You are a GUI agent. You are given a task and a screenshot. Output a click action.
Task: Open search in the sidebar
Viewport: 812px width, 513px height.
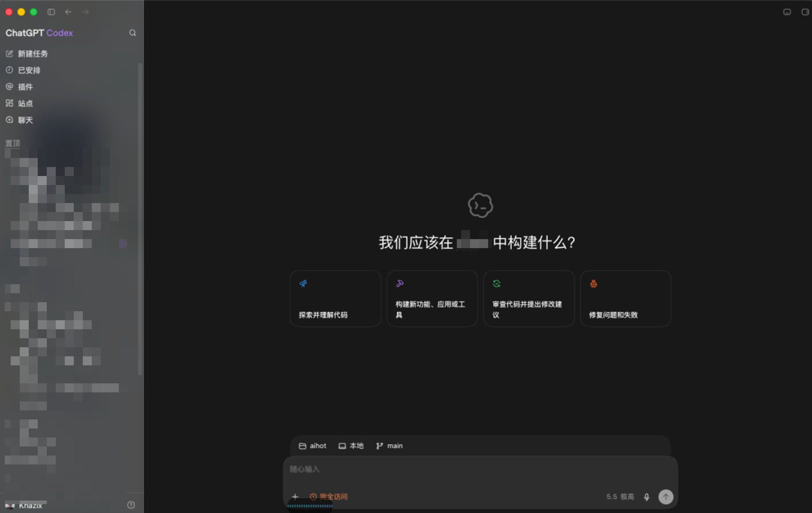point(133,33)
